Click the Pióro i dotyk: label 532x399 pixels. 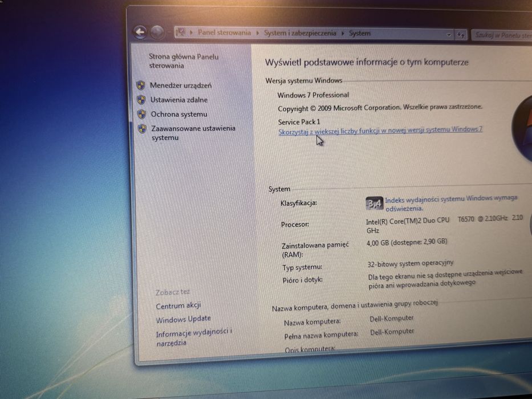point(303,280)
